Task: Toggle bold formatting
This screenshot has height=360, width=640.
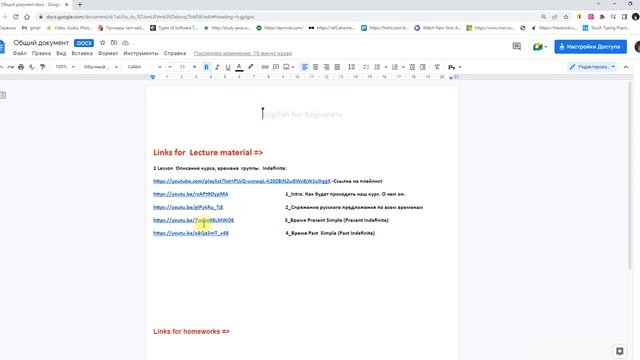Action: tap(206, 67)
